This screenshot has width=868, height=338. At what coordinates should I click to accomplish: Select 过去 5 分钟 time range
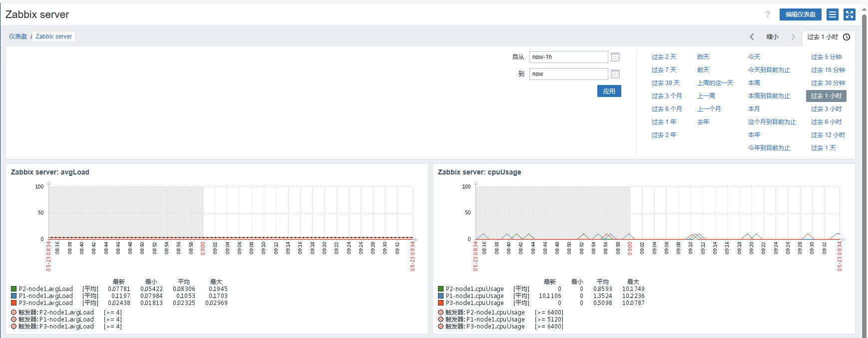(x=826, y=57)
